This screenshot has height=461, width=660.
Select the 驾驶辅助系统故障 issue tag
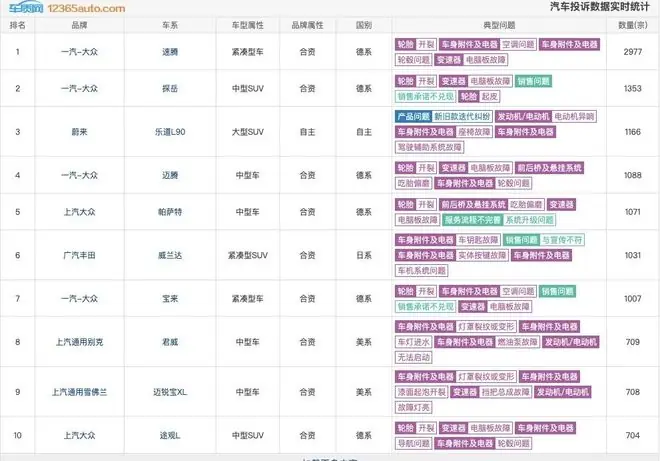pyautogui.click(x=430, y=147)
